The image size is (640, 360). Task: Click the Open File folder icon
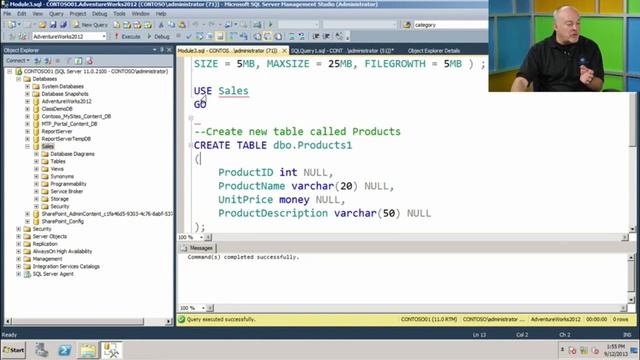point(42,25)
